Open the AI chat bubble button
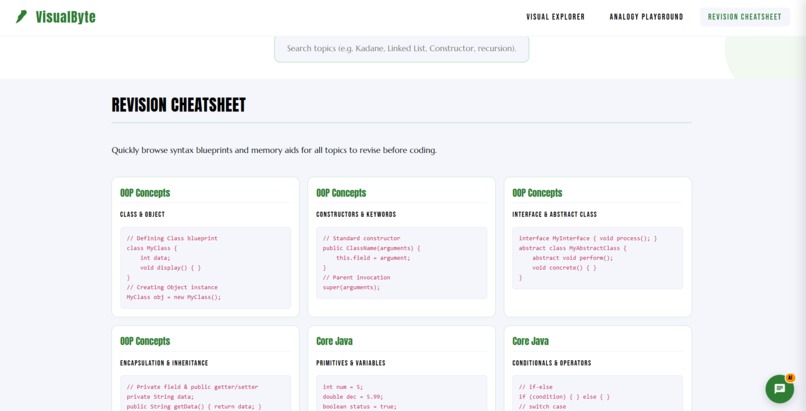The image size is (806, 411). click(x=779, y=389)
